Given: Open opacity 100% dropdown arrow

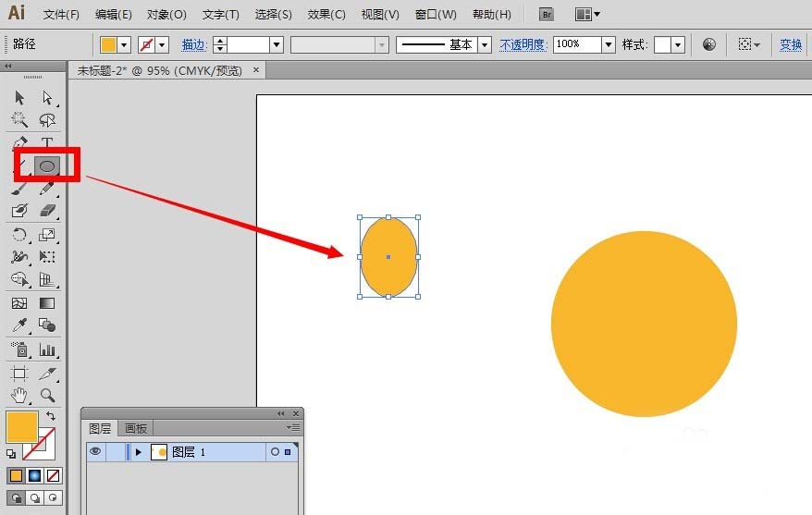Looking at the screenshot, I should point(609,45).
